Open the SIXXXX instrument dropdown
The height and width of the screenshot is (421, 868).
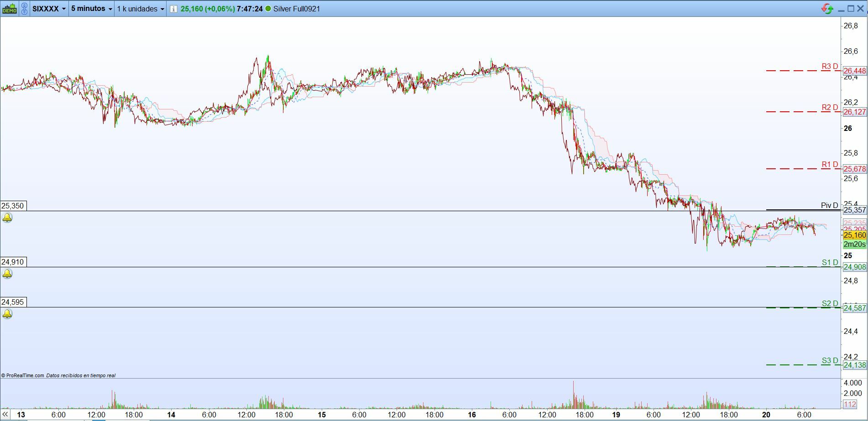(x=49, y=9)
